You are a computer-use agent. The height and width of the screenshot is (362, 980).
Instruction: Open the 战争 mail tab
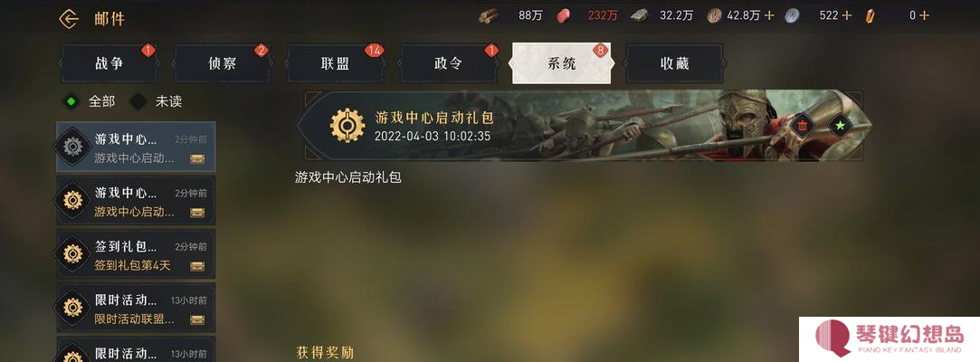click(109, 63)
